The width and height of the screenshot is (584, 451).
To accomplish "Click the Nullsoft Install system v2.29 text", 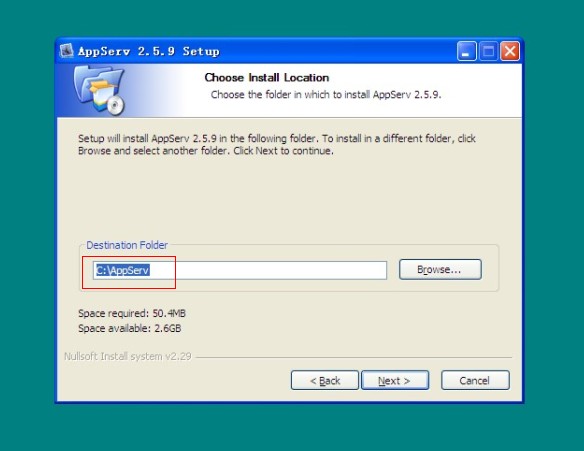I will click(128, 356).
